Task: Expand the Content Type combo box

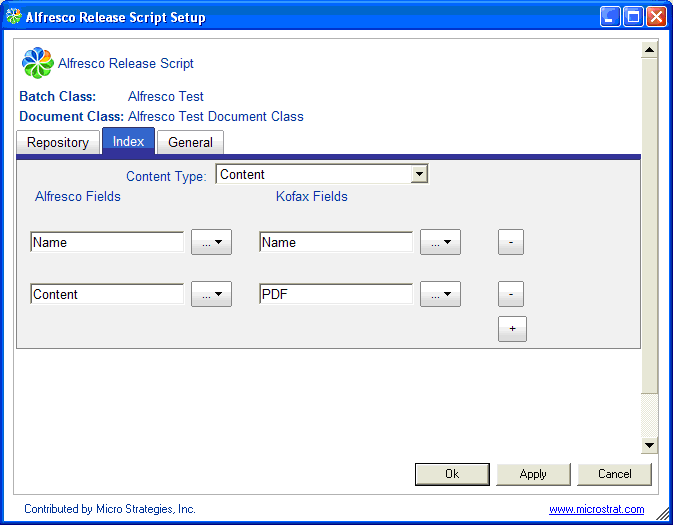Action: [x=419, y=174]
